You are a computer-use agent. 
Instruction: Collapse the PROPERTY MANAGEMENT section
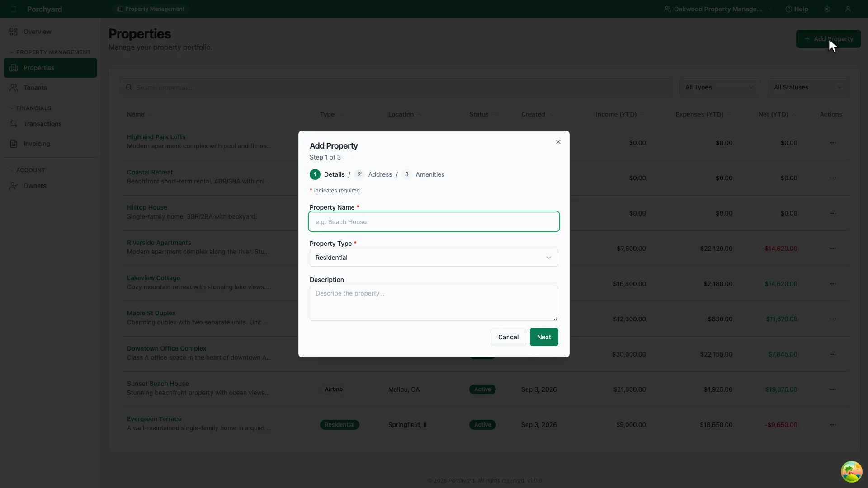[50, 52]
